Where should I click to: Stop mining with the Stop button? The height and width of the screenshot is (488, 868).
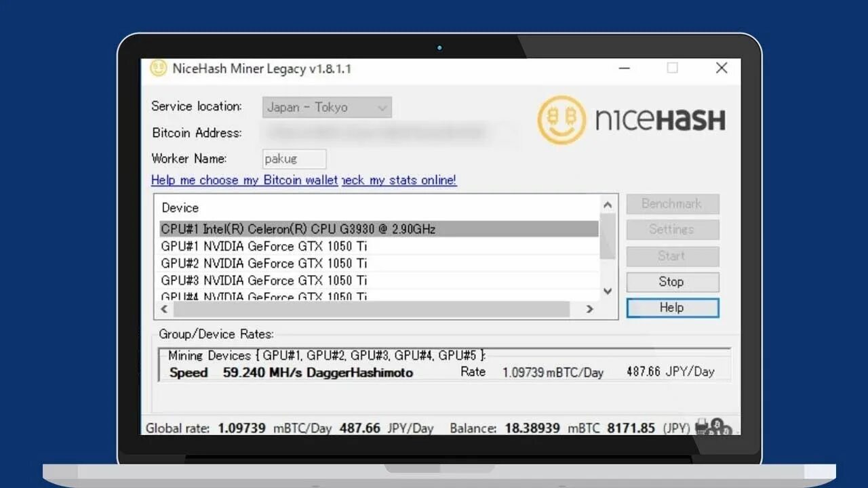point(672,281)
